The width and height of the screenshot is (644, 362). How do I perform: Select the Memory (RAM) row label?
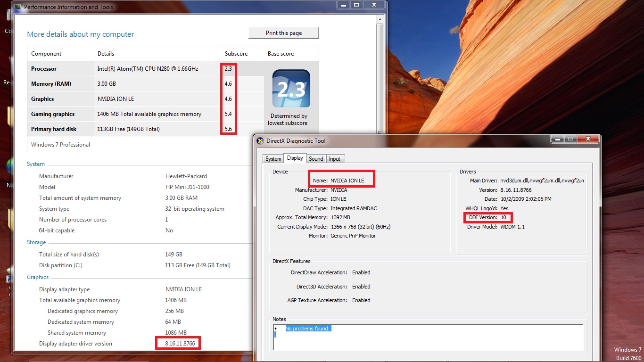pyautogui.click(x=51, y=84)
